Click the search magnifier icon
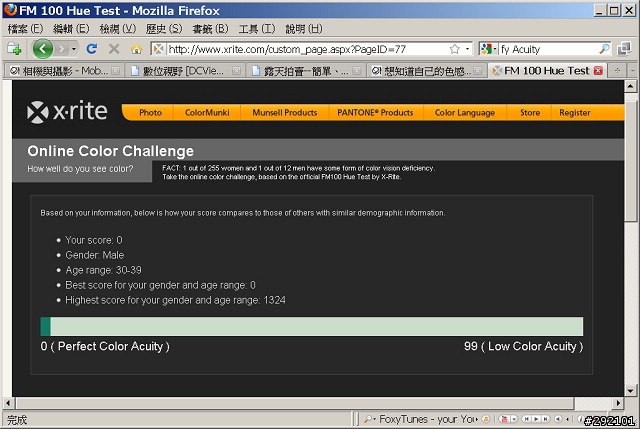Viewport: 640px width, 429px height. [604, 49]
